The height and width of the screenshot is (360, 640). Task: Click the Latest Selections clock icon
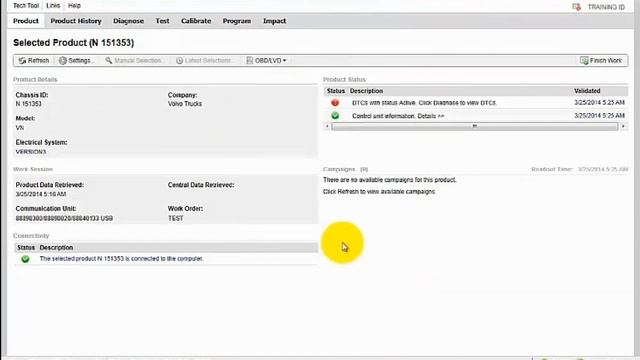179,60
